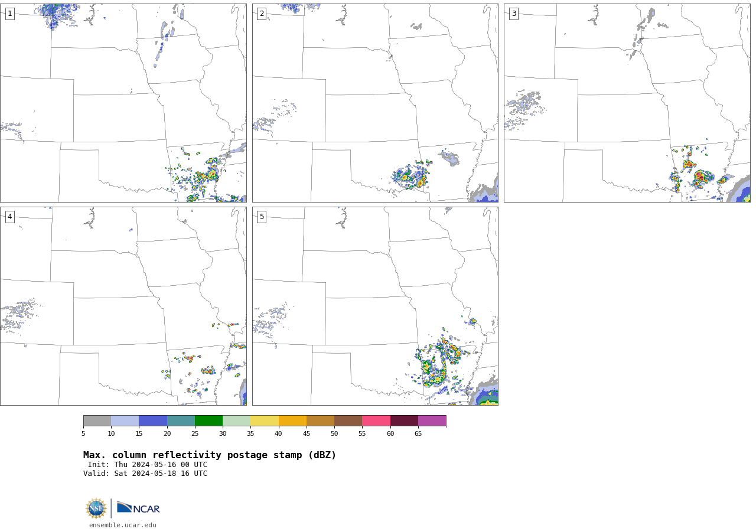Click the colorbar tick label 30
756x532 pixels.
tap(223, 434)
